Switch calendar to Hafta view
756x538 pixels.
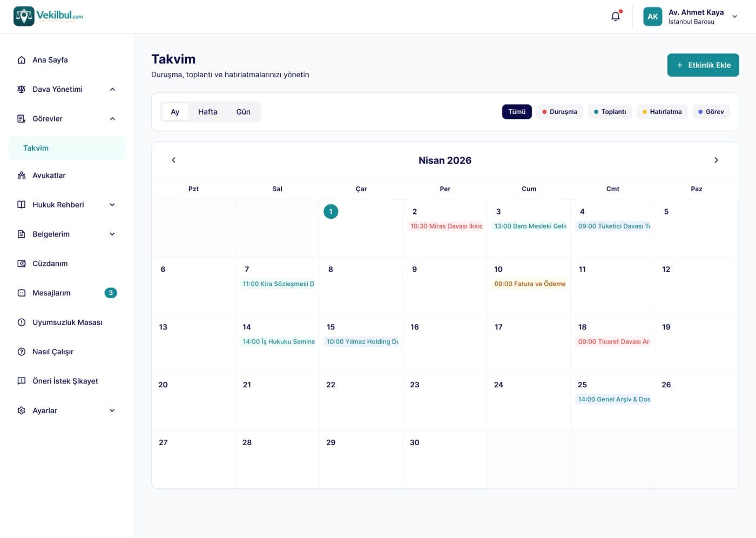[x=208, y=112]
